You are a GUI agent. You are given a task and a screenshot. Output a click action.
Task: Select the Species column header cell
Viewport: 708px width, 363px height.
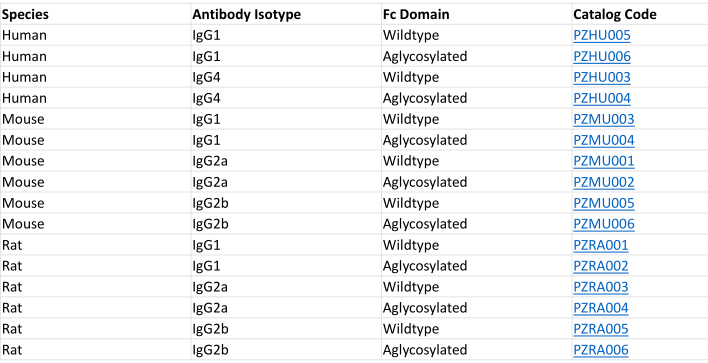tap(95, 14)
